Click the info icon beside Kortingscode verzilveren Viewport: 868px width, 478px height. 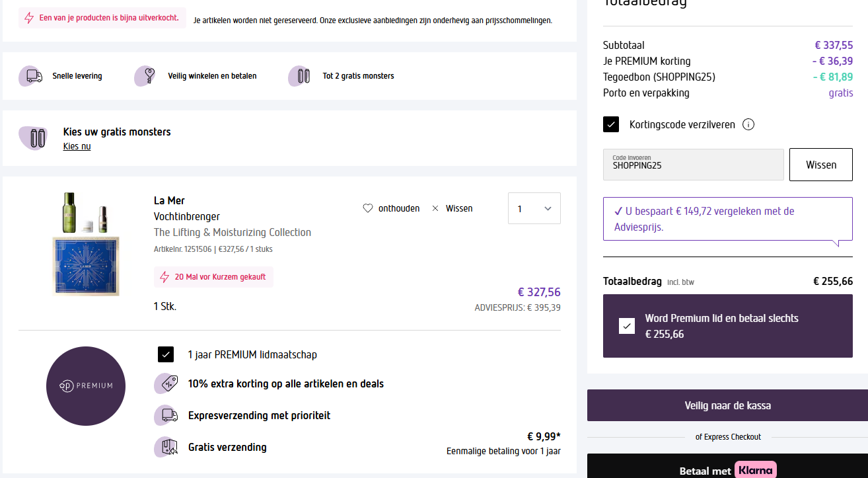748,124
